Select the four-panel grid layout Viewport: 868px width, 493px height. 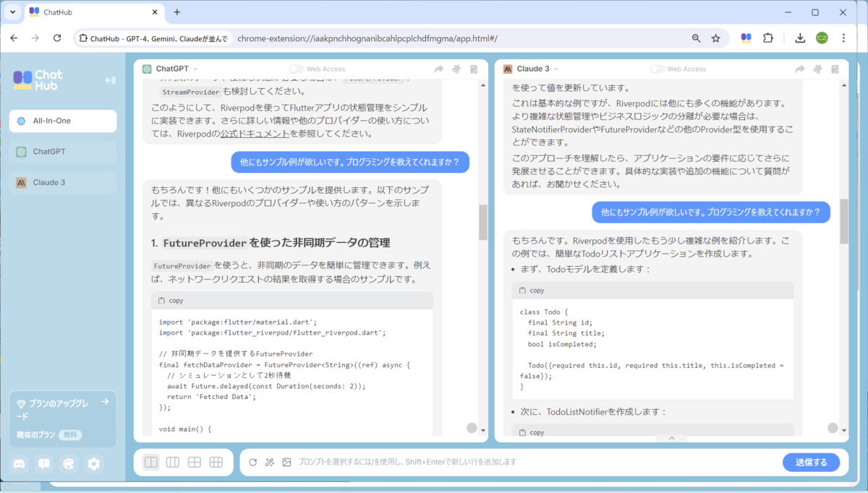[195, 463]
